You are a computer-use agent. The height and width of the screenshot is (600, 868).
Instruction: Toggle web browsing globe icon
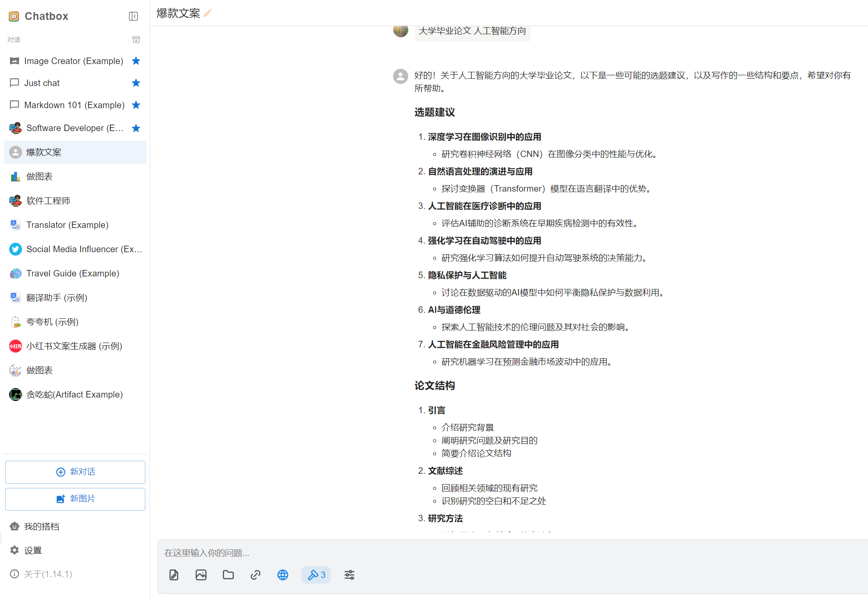283,574
